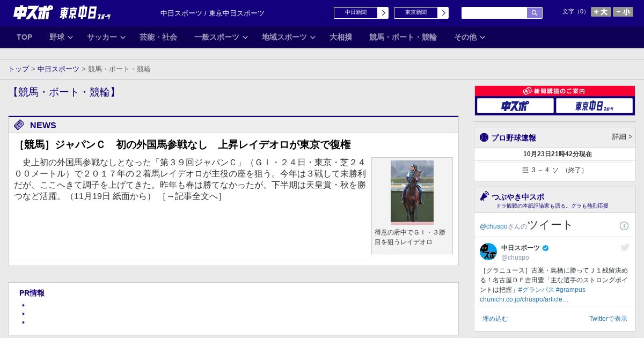Click the 新聞購読のご案内 banner heading
Viewport: 644px width, 338px height.
pos(555,91)
